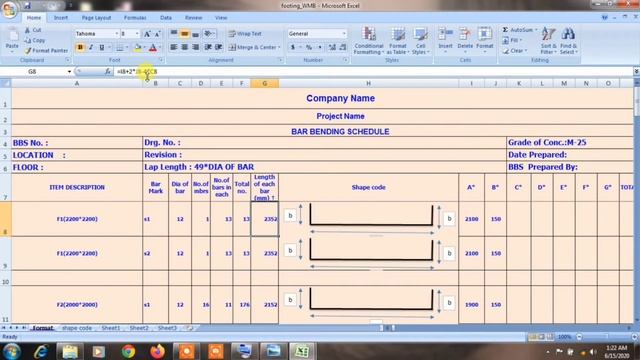
Task: Open the Borders dropdown
Action: 127,48
